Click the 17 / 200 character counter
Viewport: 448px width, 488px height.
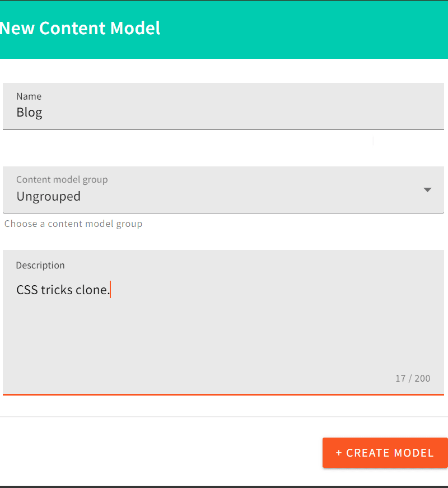[413, 378]
